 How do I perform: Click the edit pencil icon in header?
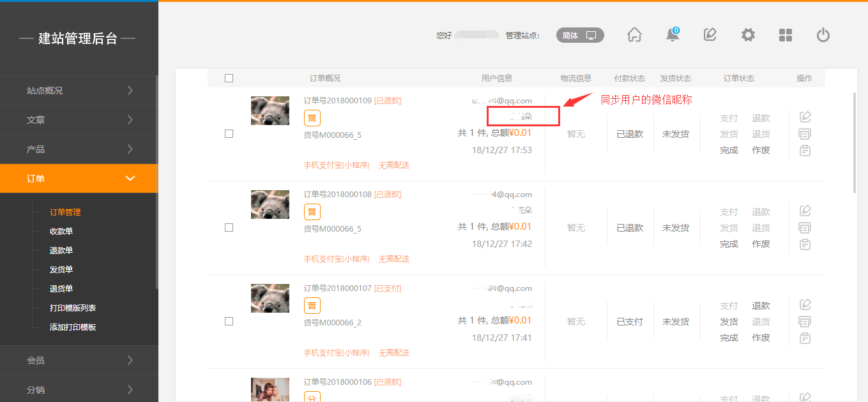[x=710, y=35]
